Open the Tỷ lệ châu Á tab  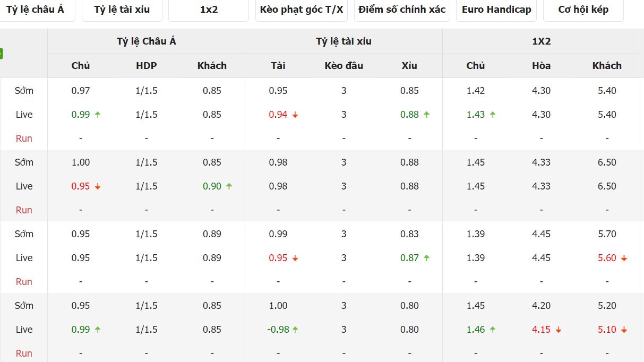(35, 10)
